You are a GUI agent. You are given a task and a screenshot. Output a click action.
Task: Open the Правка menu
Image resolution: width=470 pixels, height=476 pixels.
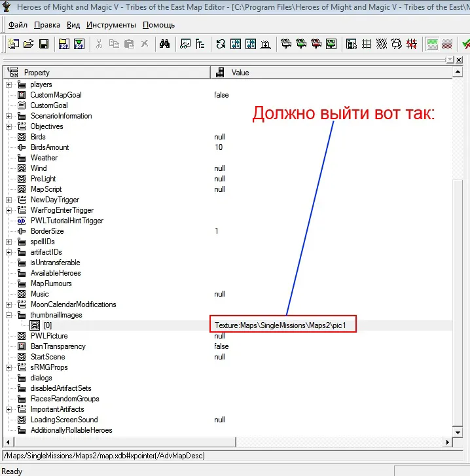click(x=47, y=25)
